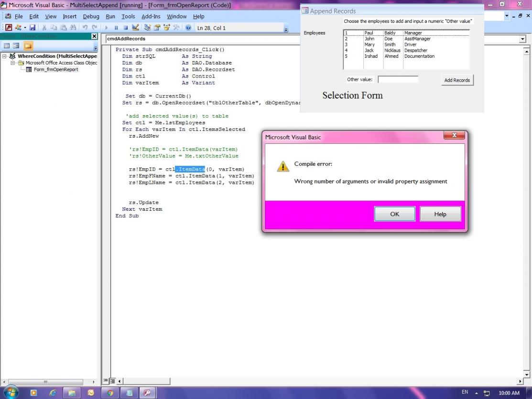Image resolution: width=532 pixels, height=399 pixels.
Task: Click the Cut scissors icon
Action: [44, 28]
